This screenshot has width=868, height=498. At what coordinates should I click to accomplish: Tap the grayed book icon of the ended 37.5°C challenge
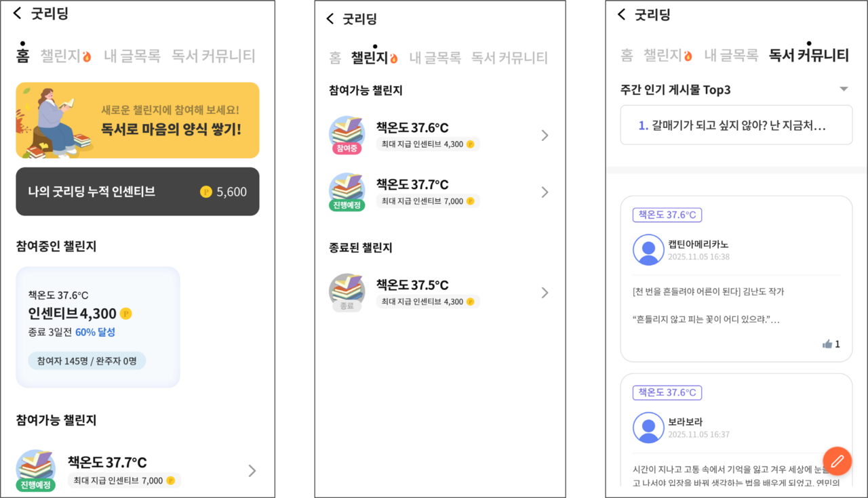(347, 291)
